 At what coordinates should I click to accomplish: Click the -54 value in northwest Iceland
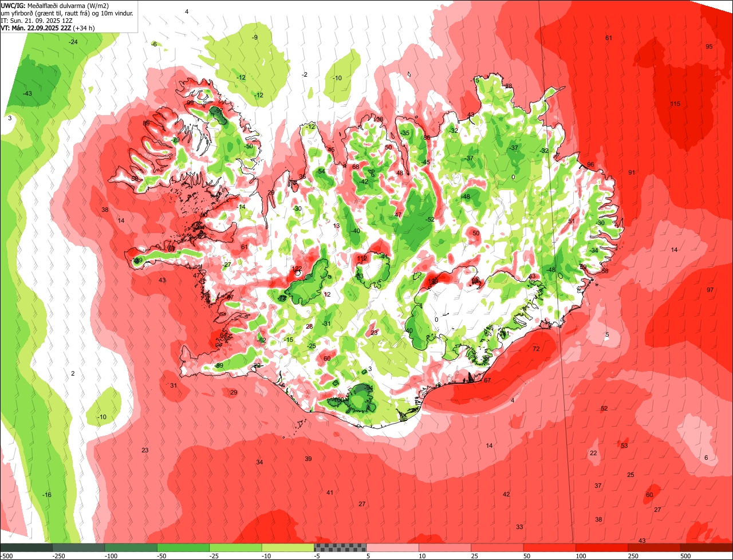321,171
